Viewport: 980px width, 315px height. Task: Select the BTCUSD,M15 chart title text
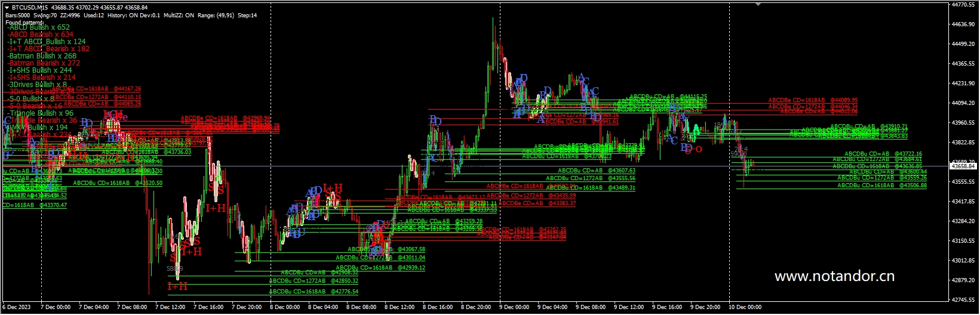point(29,7)
